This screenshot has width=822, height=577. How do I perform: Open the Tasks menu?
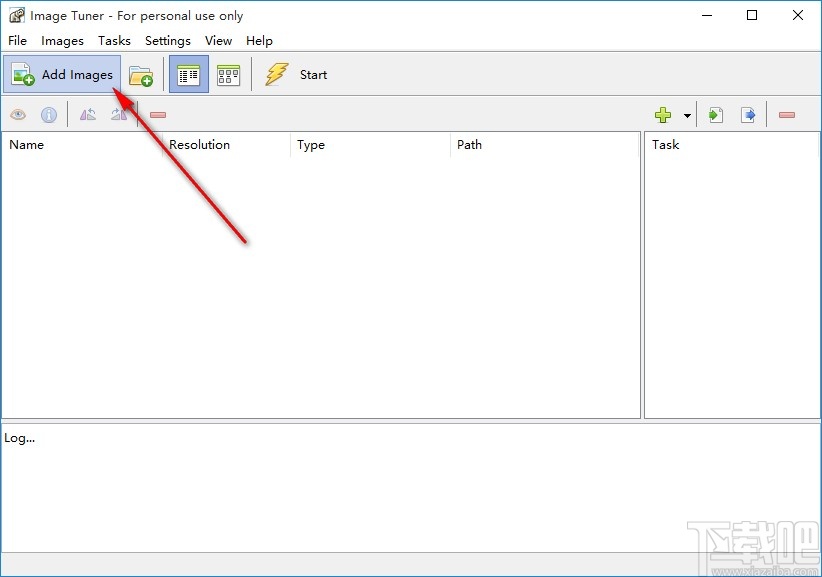[114, 41]
